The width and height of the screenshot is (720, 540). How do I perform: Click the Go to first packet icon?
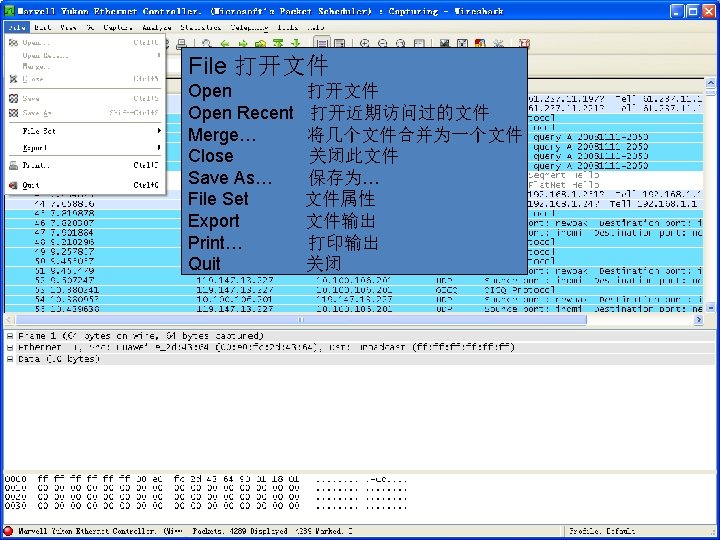278,44
